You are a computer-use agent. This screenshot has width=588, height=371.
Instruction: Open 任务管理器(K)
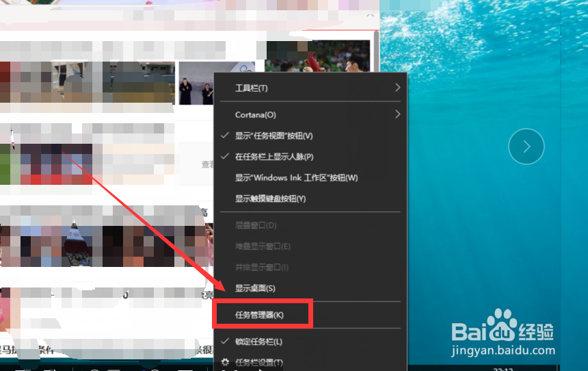pyautogui.click(x=310, y=315)
